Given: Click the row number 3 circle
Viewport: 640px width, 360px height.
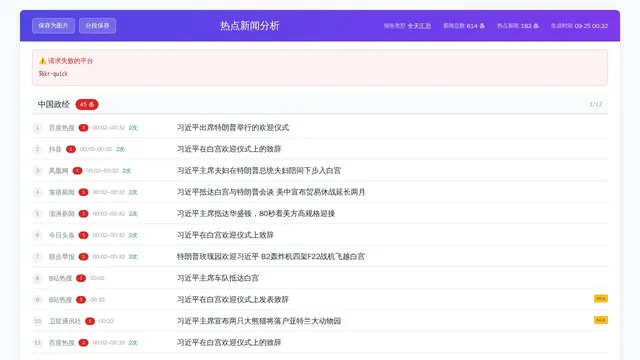Looking at the screenshot, I should 38,171.
